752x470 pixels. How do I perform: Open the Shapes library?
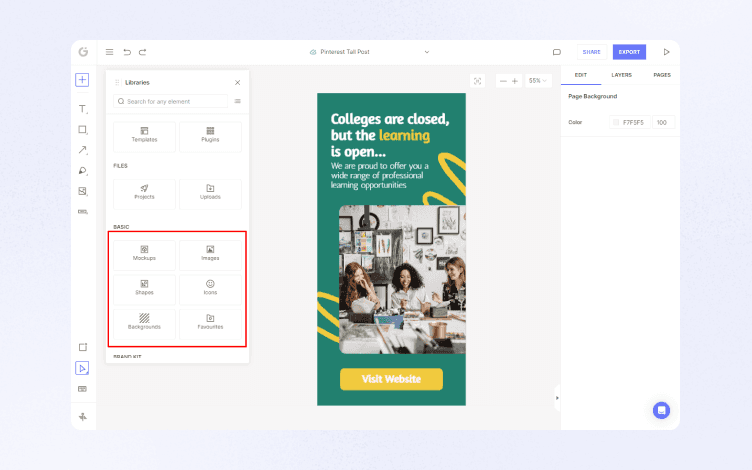pyautogui.click(x=144, y=290)
